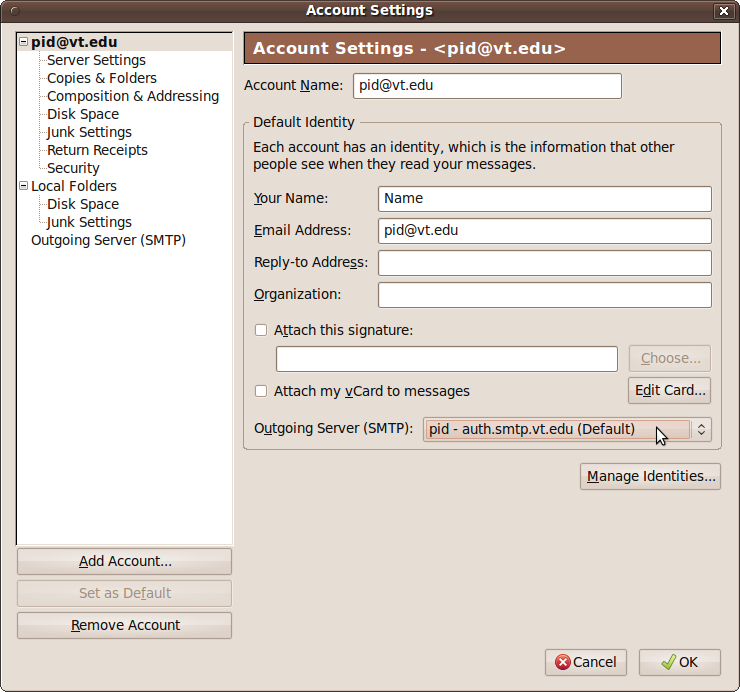Select Junk Settings under pid@vt.edu

[89, 132]
